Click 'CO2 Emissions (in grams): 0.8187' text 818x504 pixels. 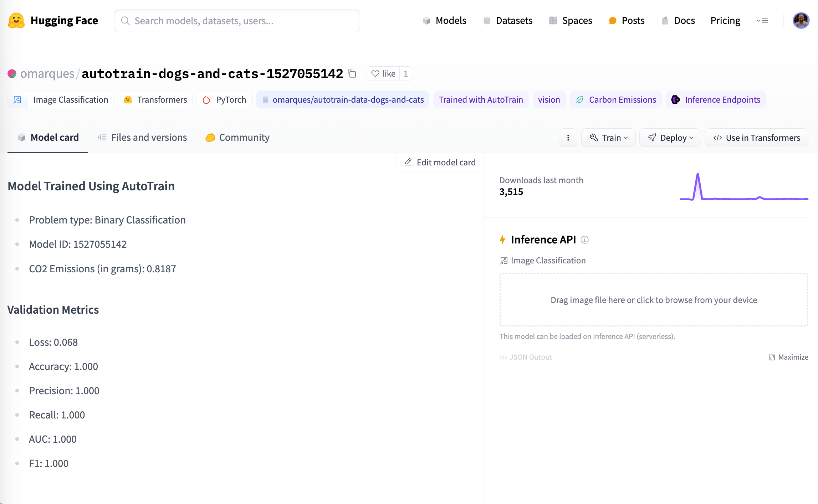click(x=102, y=269)
